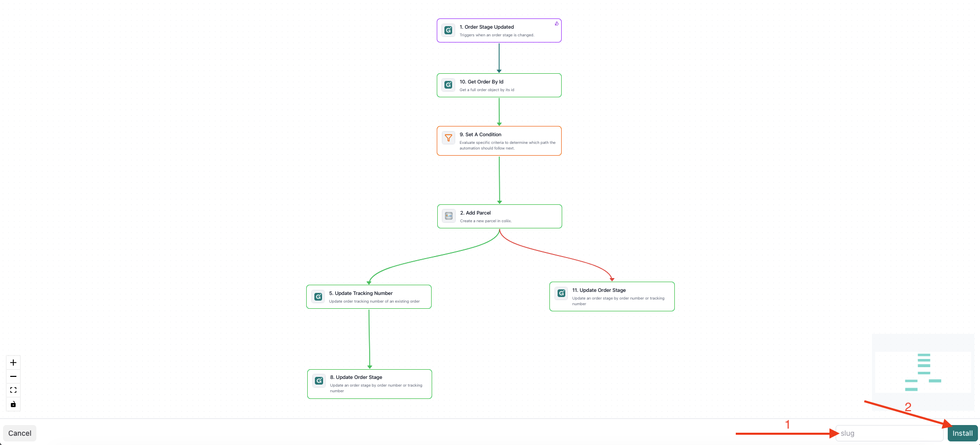Fit the workflow to view
The image size is (980, 445).
coord(13,390)
